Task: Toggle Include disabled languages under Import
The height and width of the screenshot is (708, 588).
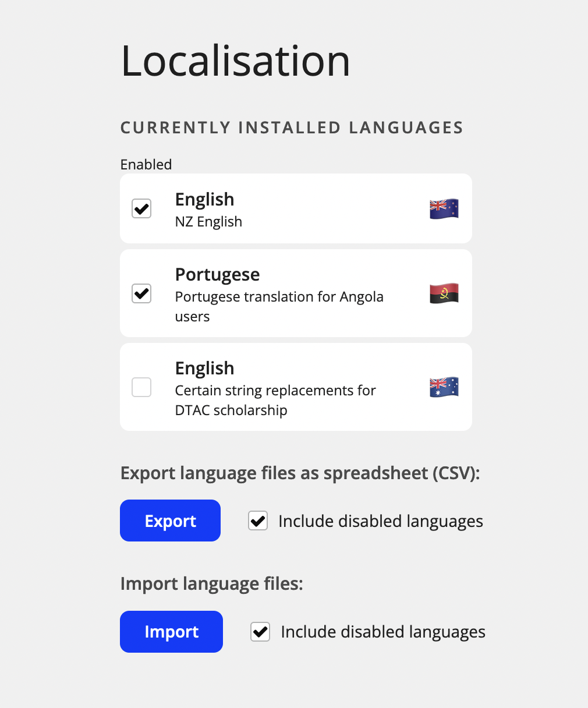Action: click(x=260, y=632)
